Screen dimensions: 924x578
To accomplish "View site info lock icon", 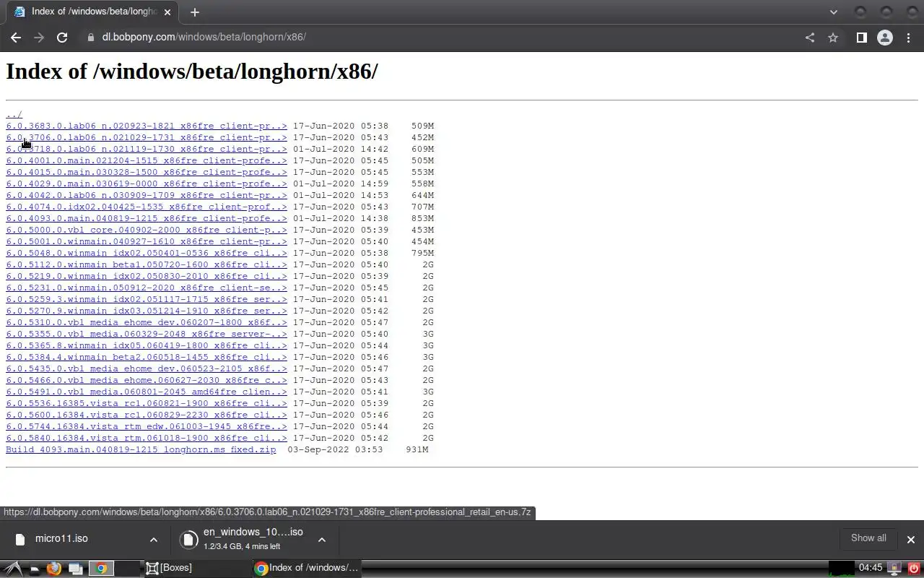I will [90, 38].
